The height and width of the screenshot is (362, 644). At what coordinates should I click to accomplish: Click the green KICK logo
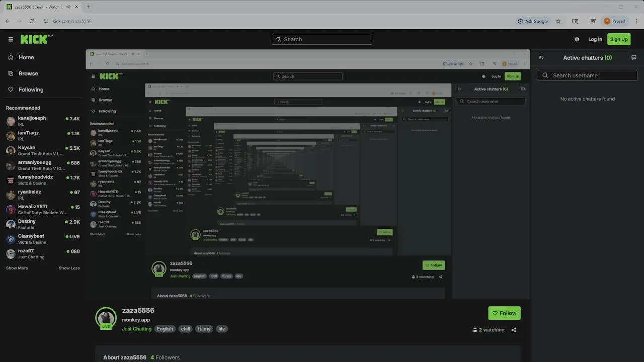pyautogui.click(x=37, y=39)
